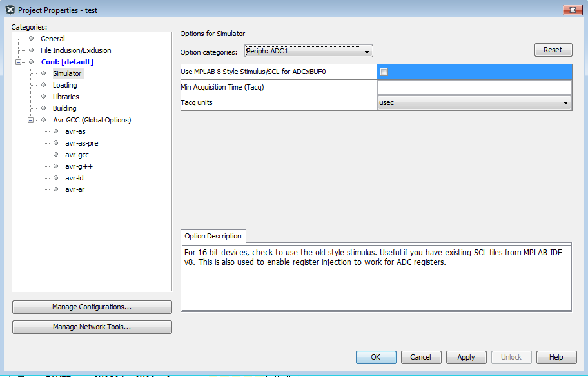Viewport: 588px width, 377px height.
Task: Open Manage Network Tools dialog
Action: 92,327
